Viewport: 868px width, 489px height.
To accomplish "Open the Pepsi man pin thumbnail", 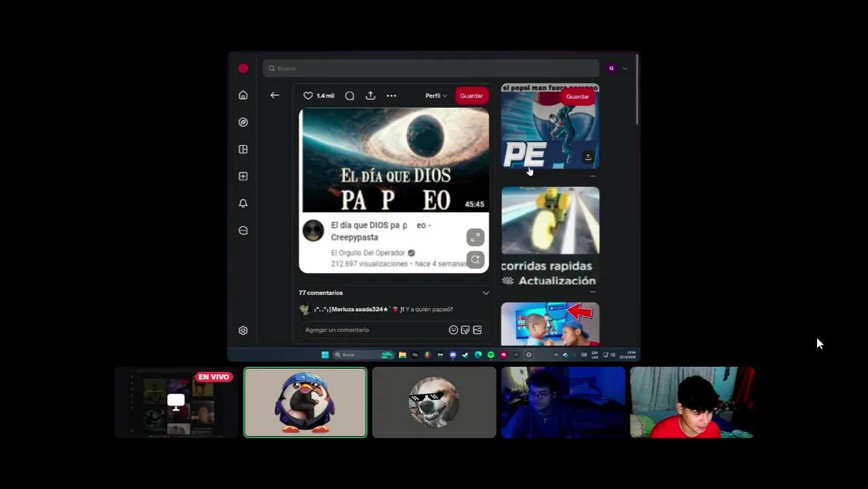I will pyautogui.click(x=550, y=126).
